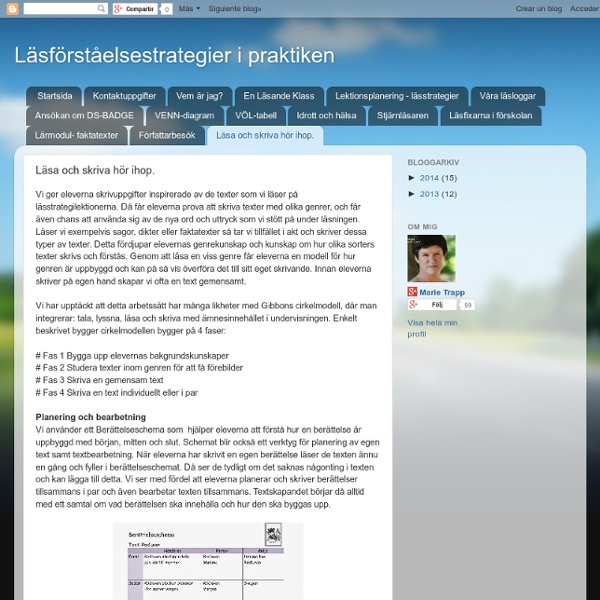Open the Stjärnläsaren tab

(x=403, y=116)
